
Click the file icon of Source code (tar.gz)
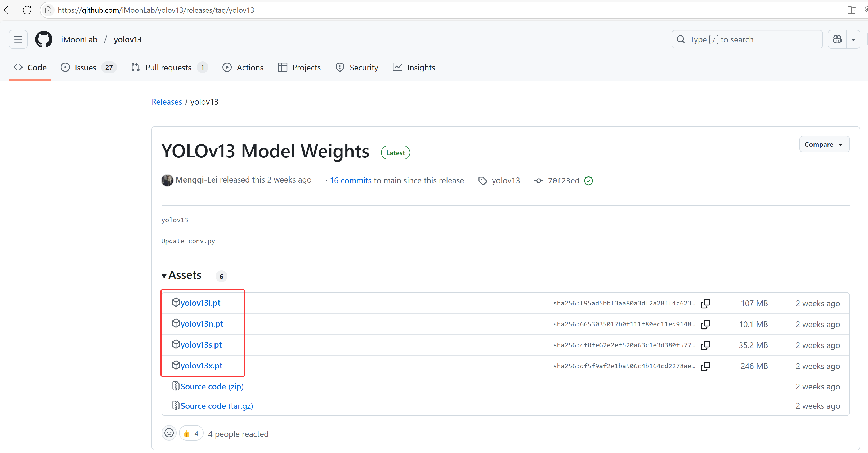pyautogui.click(x=176, y=405)
